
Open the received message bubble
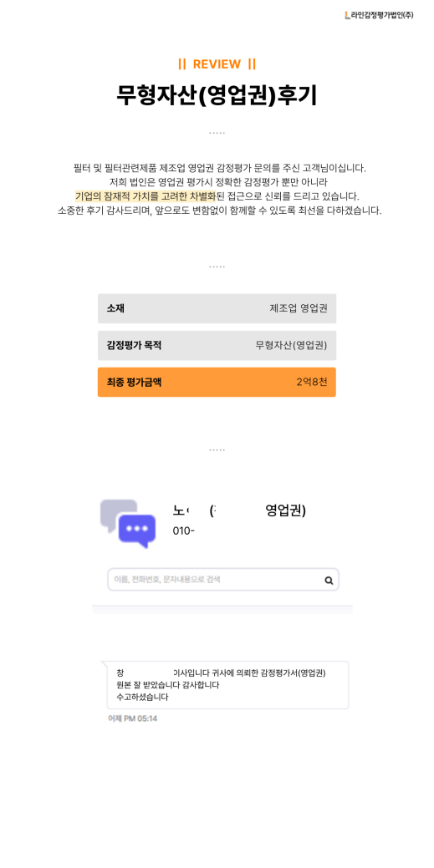pyautogui.click(x=227, y=685)
